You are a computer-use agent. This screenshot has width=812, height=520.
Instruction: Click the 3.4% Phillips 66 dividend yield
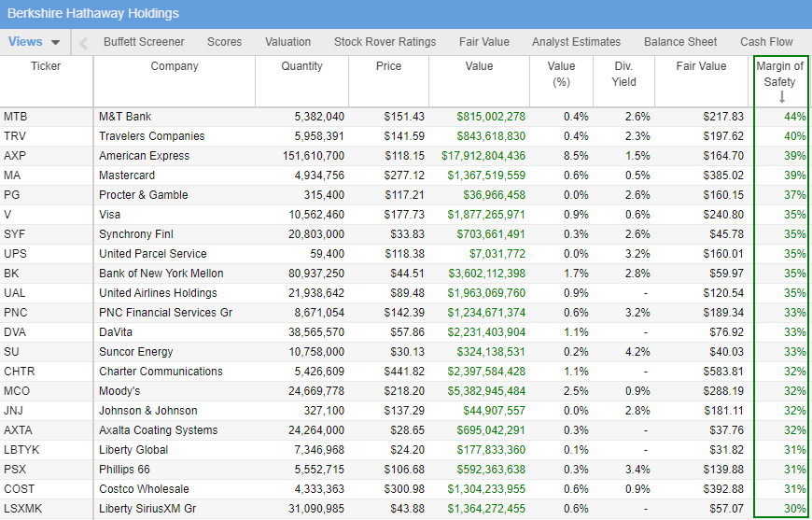click(637, 470)
